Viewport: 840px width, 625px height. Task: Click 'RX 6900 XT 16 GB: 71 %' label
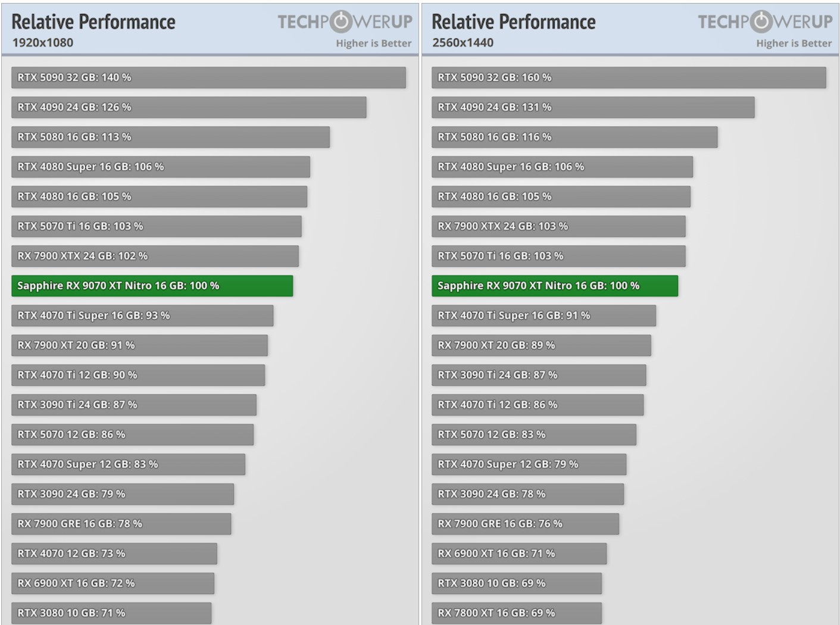(x=496, y=554)
